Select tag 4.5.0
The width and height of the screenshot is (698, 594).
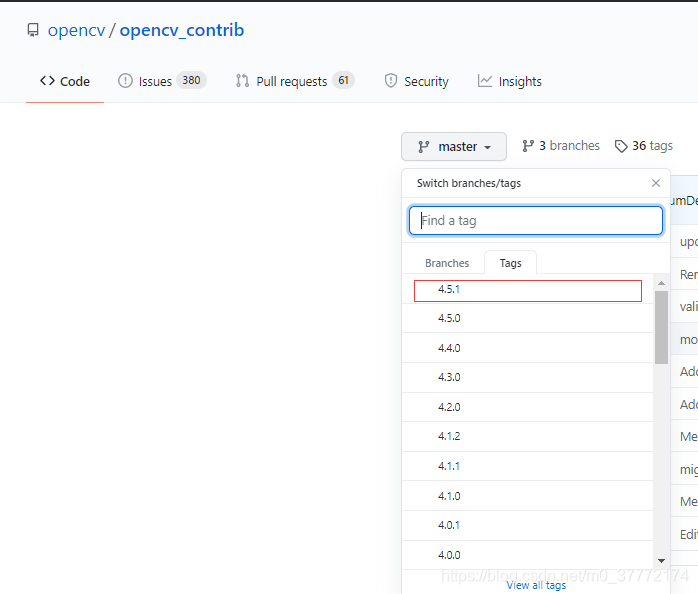(528, 318)
